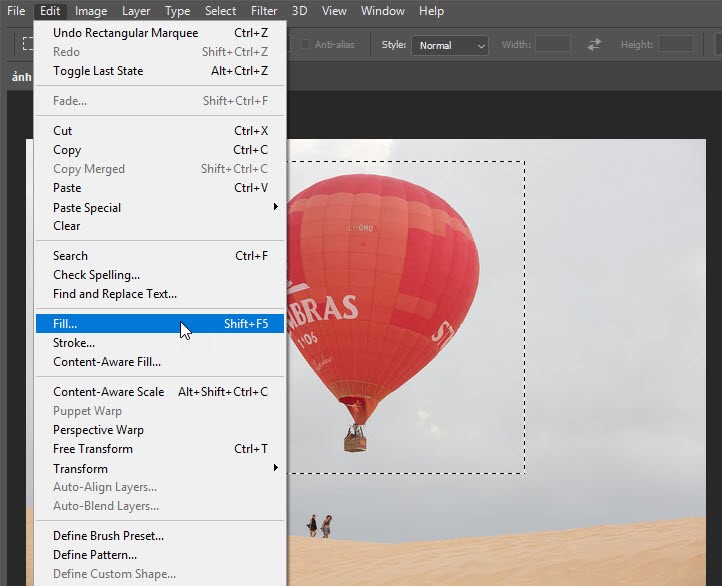
Task: Switch to the ảnh document tab
Action: pos(21,77)
